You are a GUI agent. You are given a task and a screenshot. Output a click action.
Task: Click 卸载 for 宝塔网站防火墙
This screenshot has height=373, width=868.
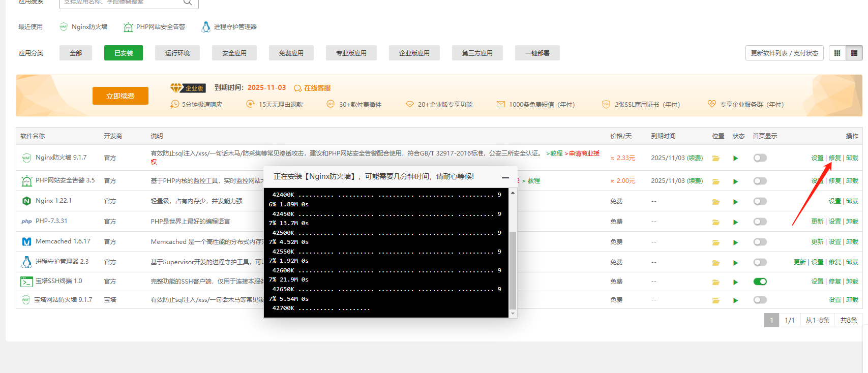pyautogui.click(x=852, y=300)
